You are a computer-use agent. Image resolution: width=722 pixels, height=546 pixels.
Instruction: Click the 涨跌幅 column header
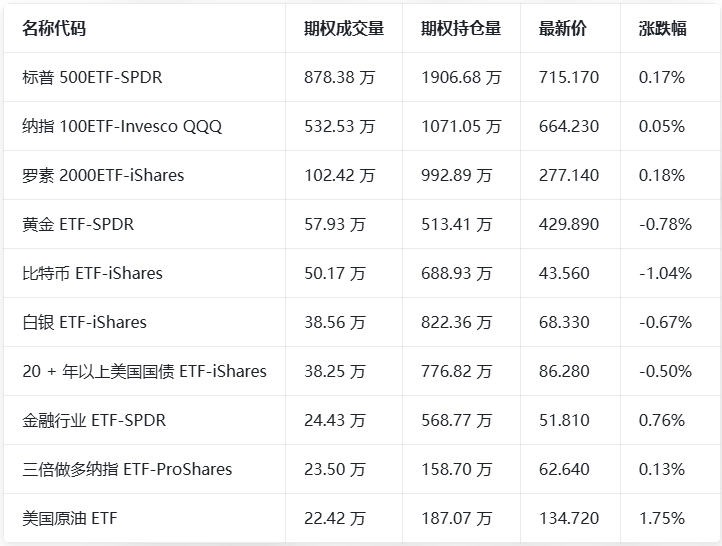(662, 28)
